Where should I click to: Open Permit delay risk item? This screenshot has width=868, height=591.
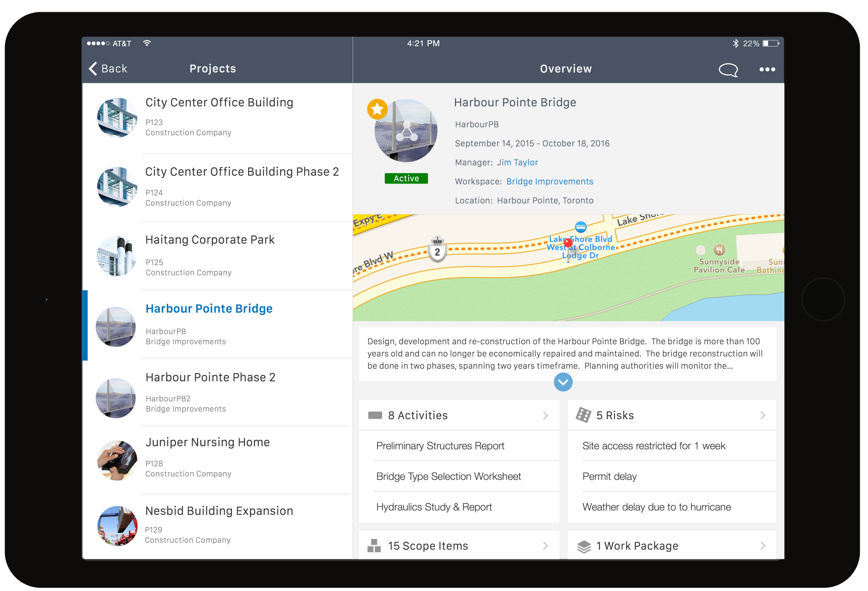pos(609,477)
